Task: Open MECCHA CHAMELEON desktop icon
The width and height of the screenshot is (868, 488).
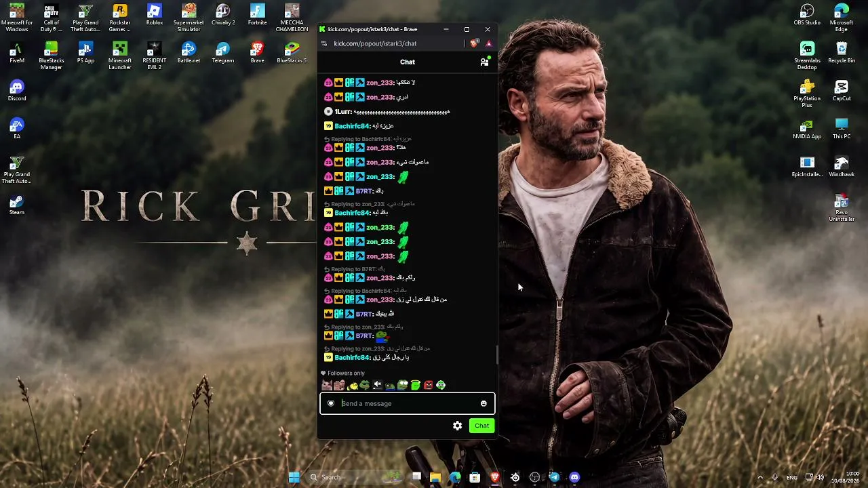Action: tap(292, 18)
